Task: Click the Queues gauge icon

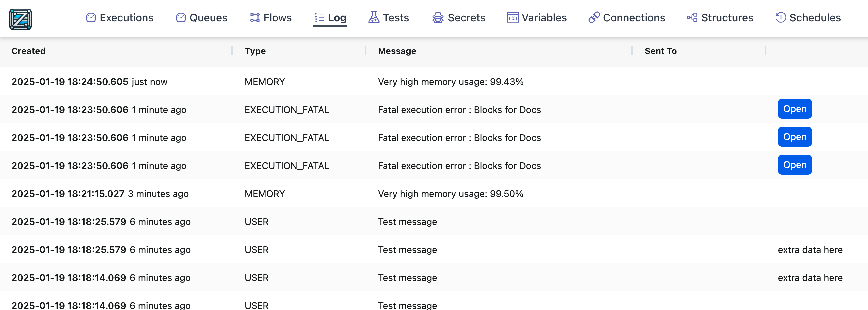Action: (x=181, y=18)
